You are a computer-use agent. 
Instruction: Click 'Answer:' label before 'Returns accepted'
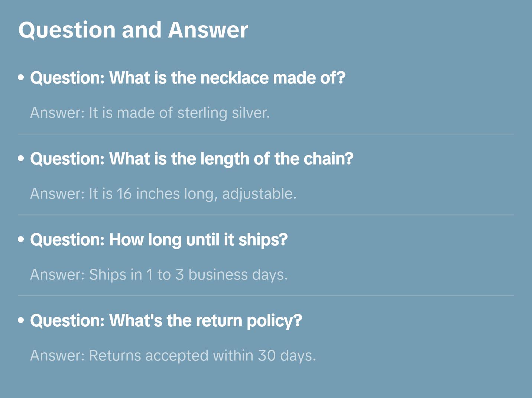(x=57, y=356)
